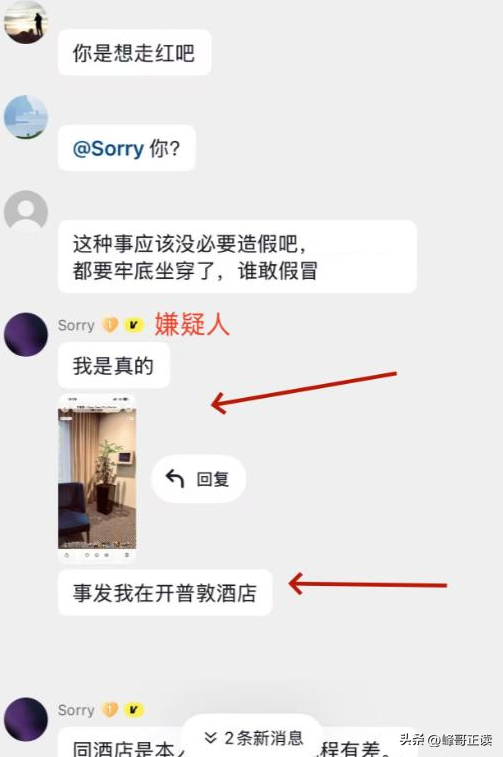Open Sorry's purple avatar near the bottom message
Image resolution: width=503 pixels, height=757 pixels.
26,719
